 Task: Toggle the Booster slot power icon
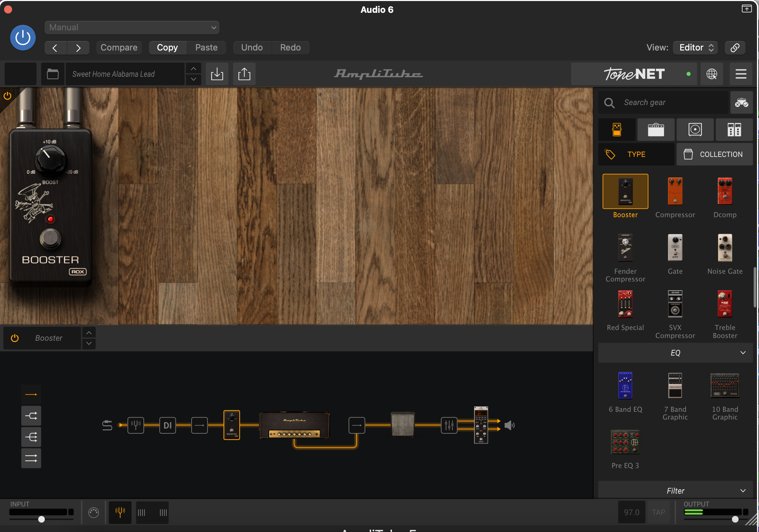15,338
